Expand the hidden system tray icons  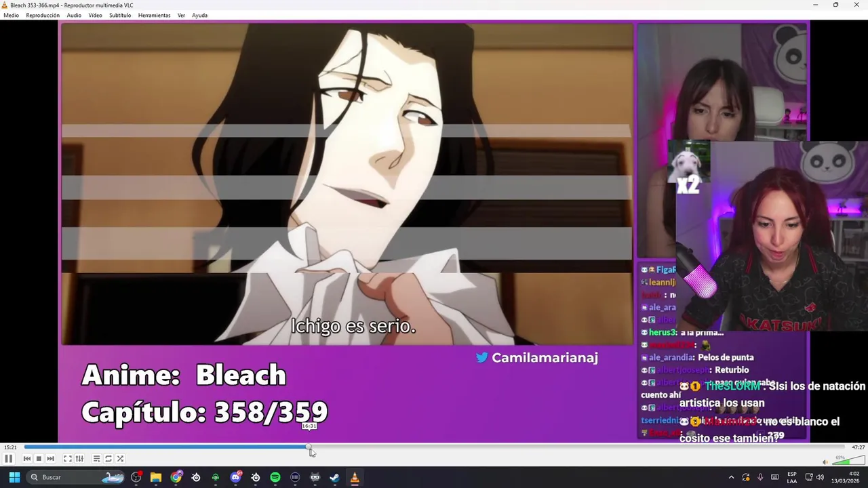pos(731,477)
